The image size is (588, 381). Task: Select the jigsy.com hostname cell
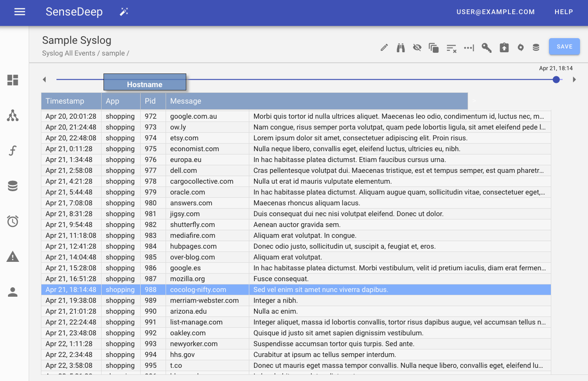pyautogui.click(x=207, y=214)
